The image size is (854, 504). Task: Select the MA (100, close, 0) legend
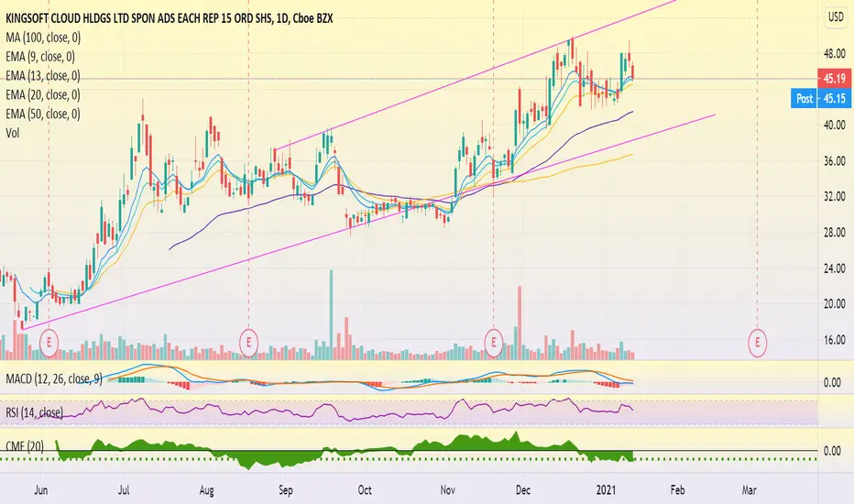pos(43,38)
